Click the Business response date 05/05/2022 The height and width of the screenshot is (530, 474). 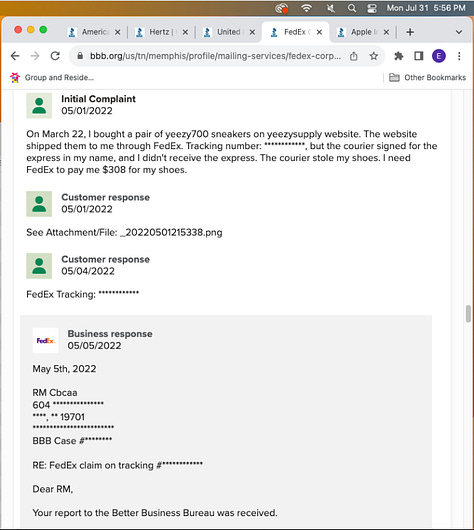(x=94, y=345)
